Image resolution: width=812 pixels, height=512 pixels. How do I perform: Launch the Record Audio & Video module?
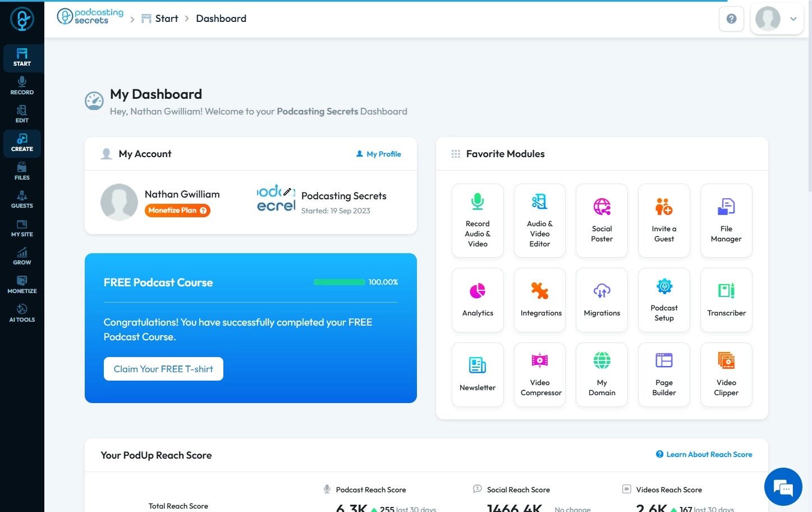478,221
